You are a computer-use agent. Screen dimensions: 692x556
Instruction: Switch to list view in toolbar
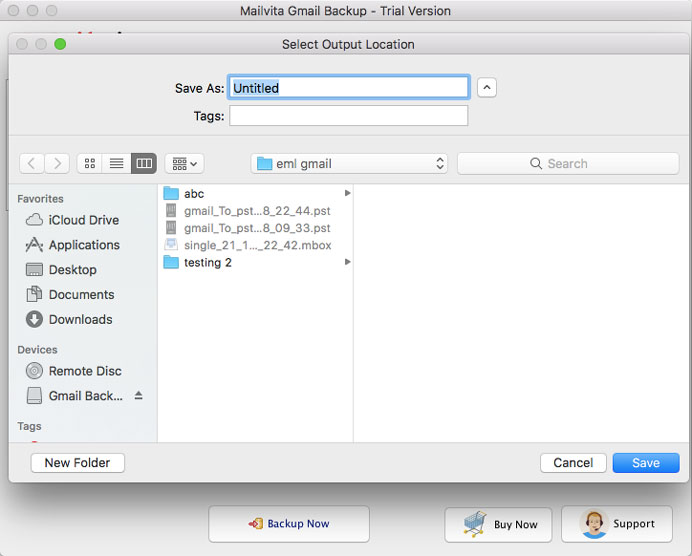click(117, 163)
